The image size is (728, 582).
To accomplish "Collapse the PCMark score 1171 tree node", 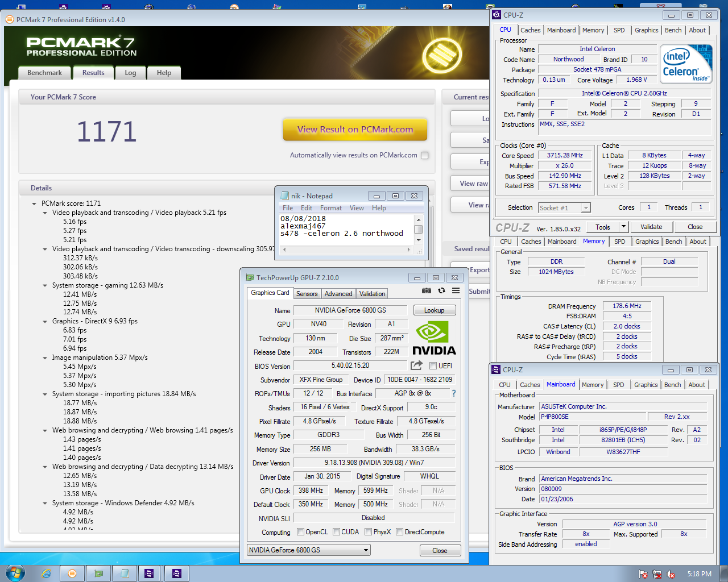I will (34, 203).
